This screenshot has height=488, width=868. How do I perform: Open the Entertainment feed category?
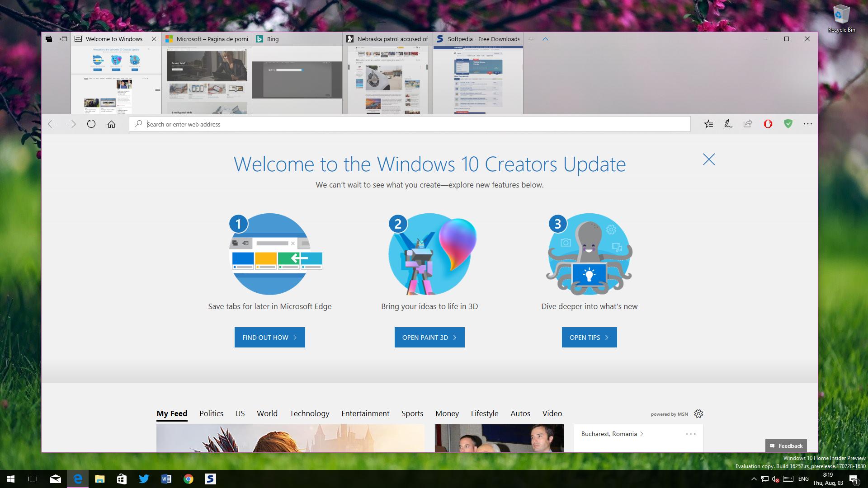pos(365,413)
